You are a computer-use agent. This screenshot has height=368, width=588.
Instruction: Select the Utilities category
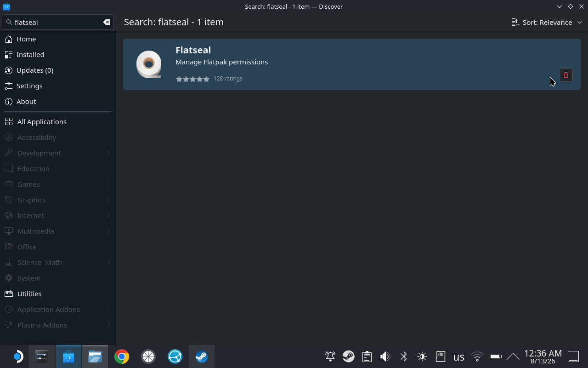[x=58, y=294]
